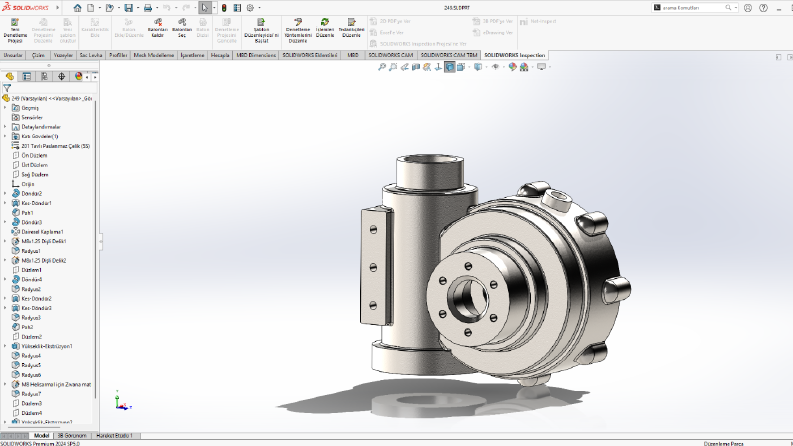
Task: Click Balonları Seç tool
Action: pos(182,28)
